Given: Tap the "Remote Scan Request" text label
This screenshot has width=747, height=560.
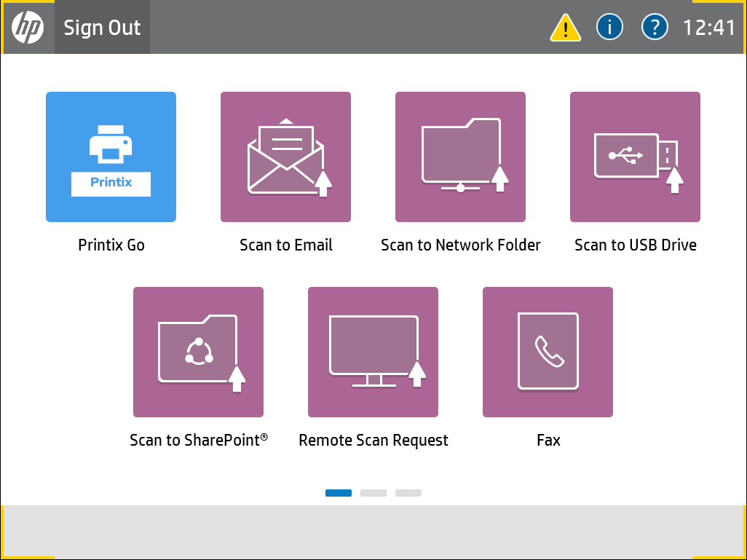Looking at the screenshot, I should pyautogui.click(x=373, y=441).
